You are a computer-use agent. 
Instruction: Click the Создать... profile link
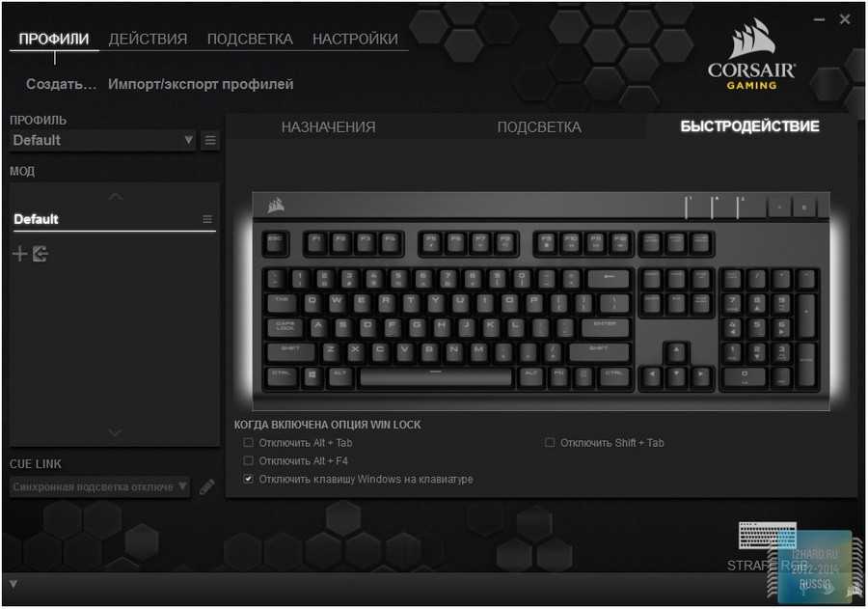[x=61, y=84]
